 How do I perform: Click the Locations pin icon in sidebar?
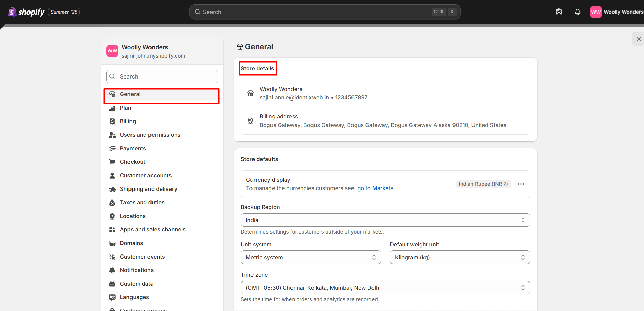click(112, 216)
